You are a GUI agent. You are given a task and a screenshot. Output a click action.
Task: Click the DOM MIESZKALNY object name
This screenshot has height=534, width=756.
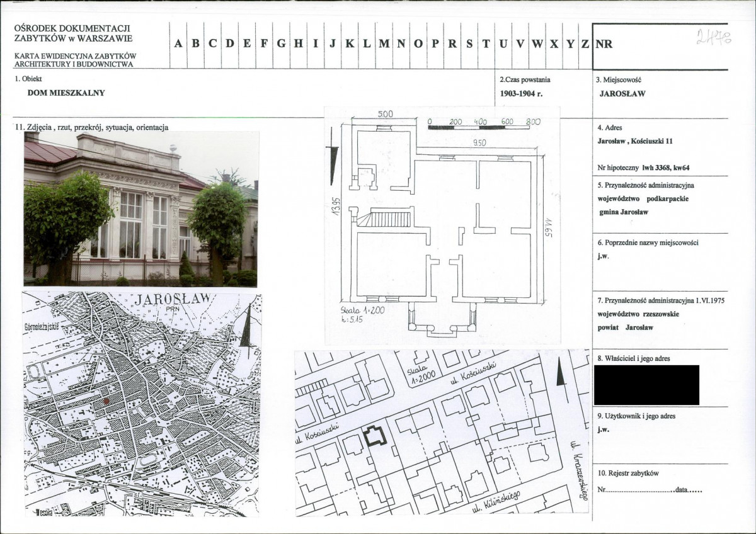pos(66,93)
